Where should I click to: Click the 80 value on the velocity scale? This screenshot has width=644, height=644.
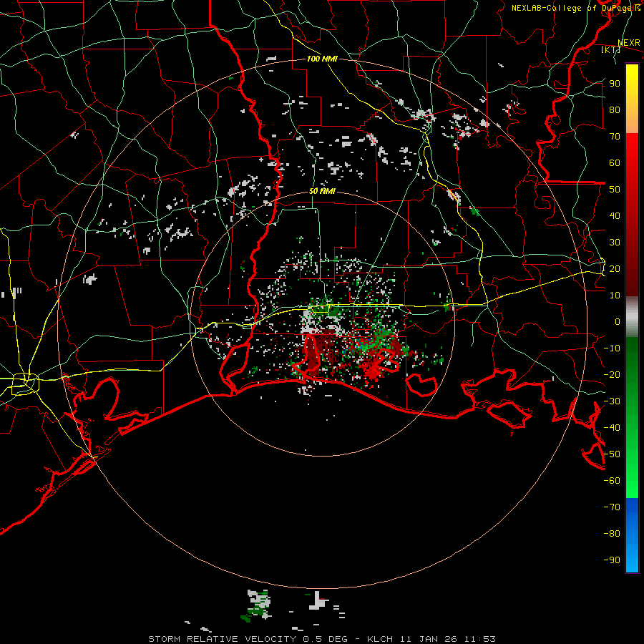pos(615,110)
